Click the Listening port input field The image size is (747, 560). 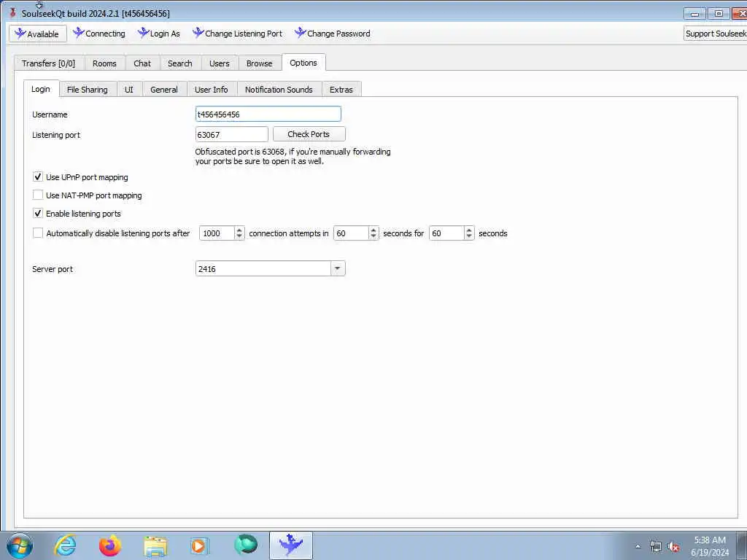(231, 134)
